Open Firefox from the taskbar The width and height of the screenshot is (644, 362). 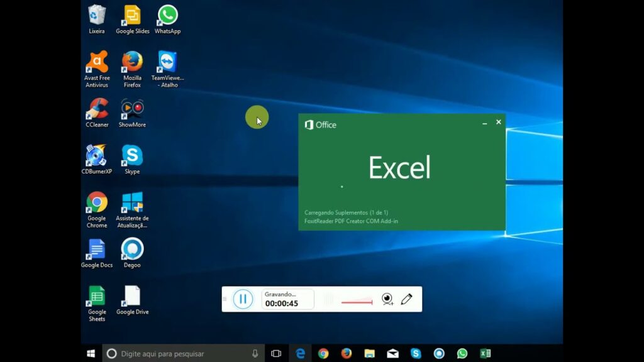(347, 353)
